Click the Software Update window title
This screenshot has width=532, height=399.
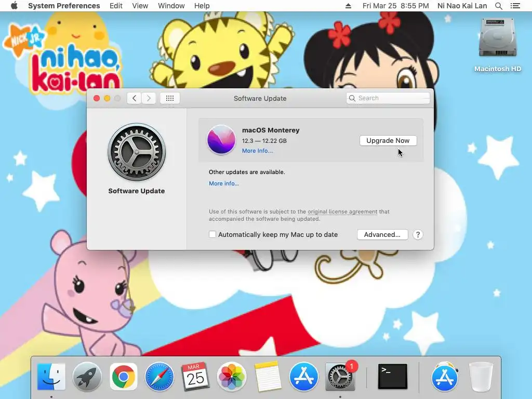(x=260, y=98)
